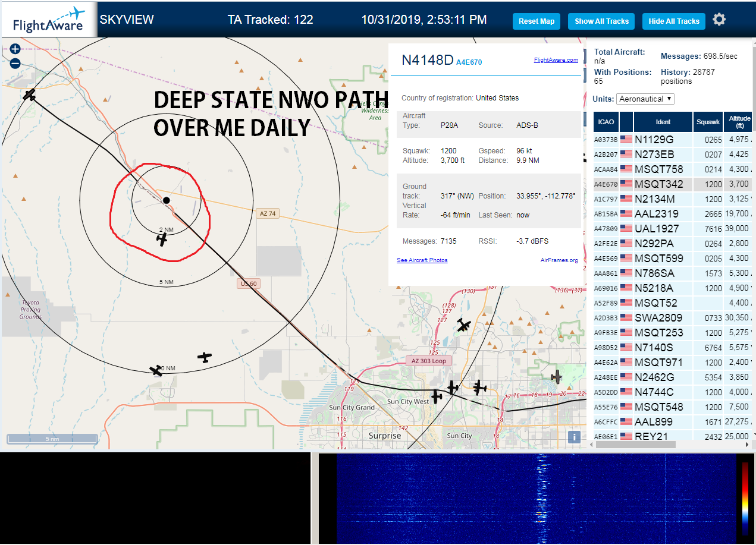
Task: Select the MSQT548 row
Action: pos(673,407)
